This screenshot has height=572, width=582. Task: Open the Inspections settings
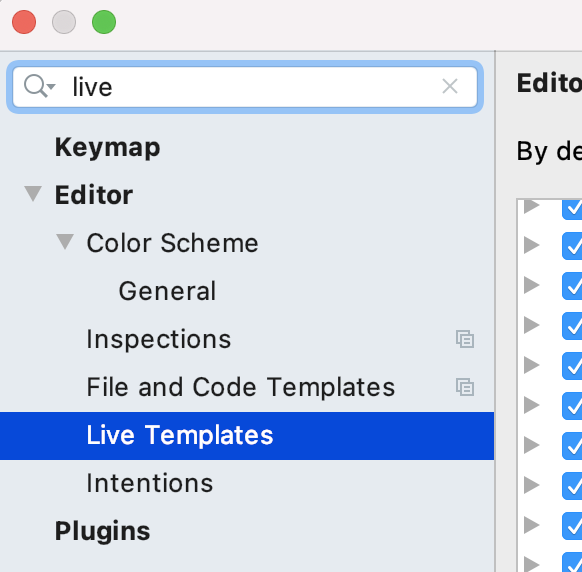(159, 339)
